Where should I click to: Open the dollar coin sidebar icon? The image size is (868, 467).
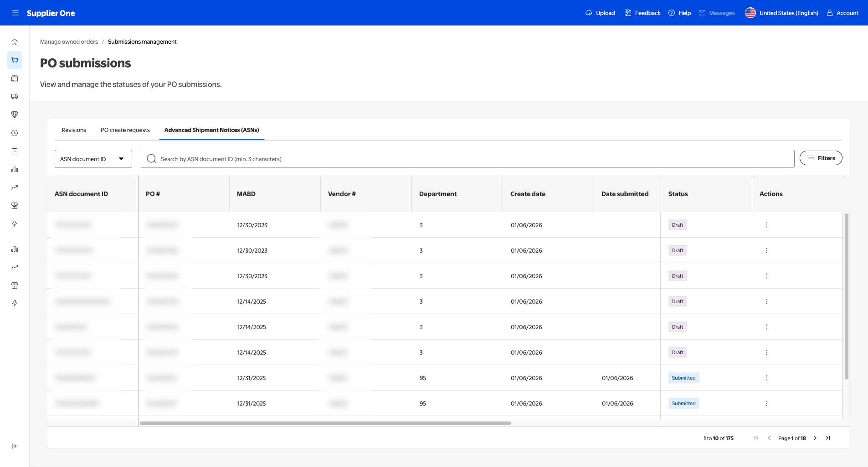[x=15, y=133]
